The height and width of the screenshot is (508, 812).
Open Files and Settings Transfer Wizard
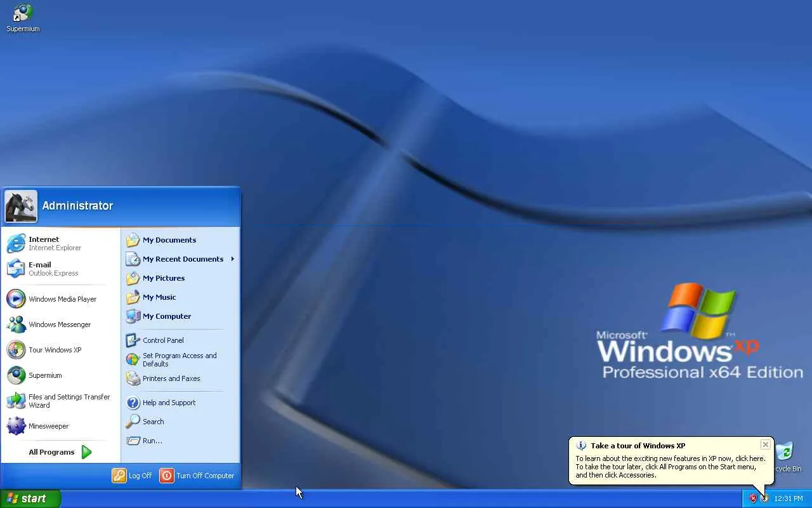[x=61, y=401]
